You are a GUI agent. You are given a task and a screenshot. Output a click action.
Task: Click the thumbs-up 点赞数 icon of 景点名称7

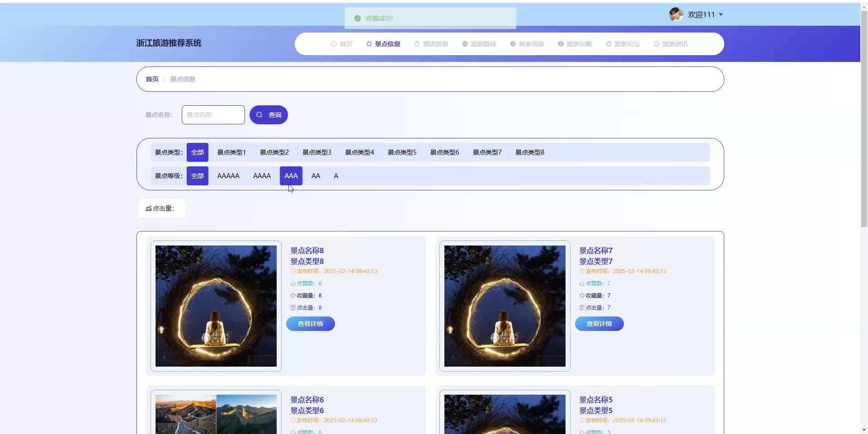[x=582, y=283]
